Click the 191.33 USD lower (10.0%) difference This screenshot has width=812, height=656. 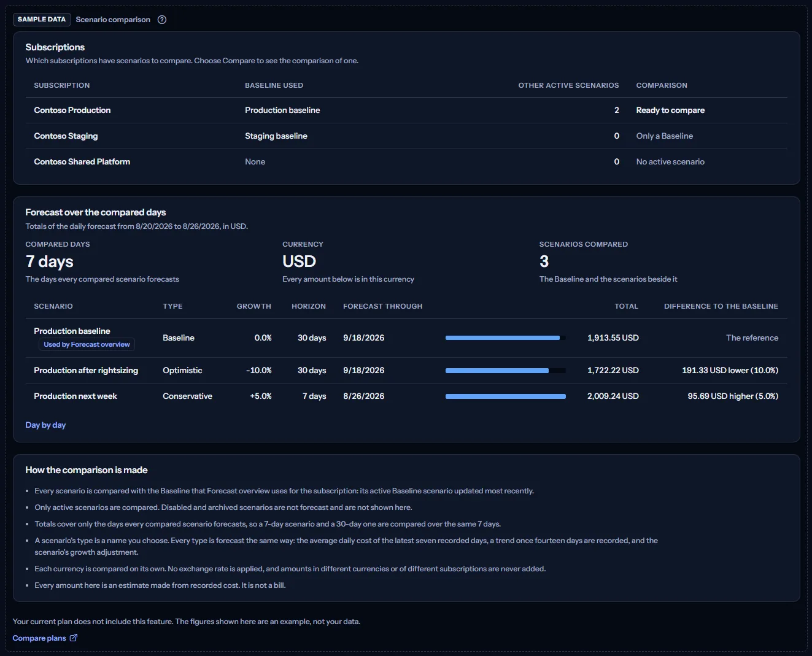click(730, 371)
